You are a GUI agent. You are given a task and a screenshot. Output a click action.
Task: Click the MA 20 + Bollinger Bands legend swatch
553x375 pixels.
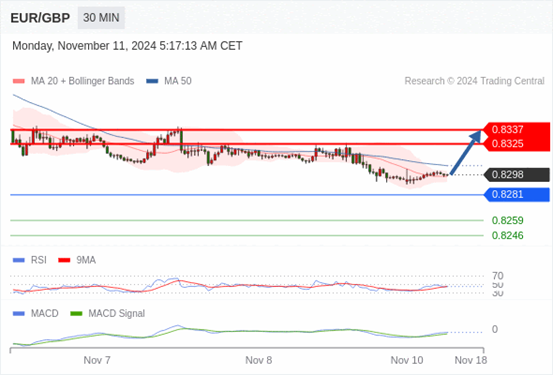(19, 81)
